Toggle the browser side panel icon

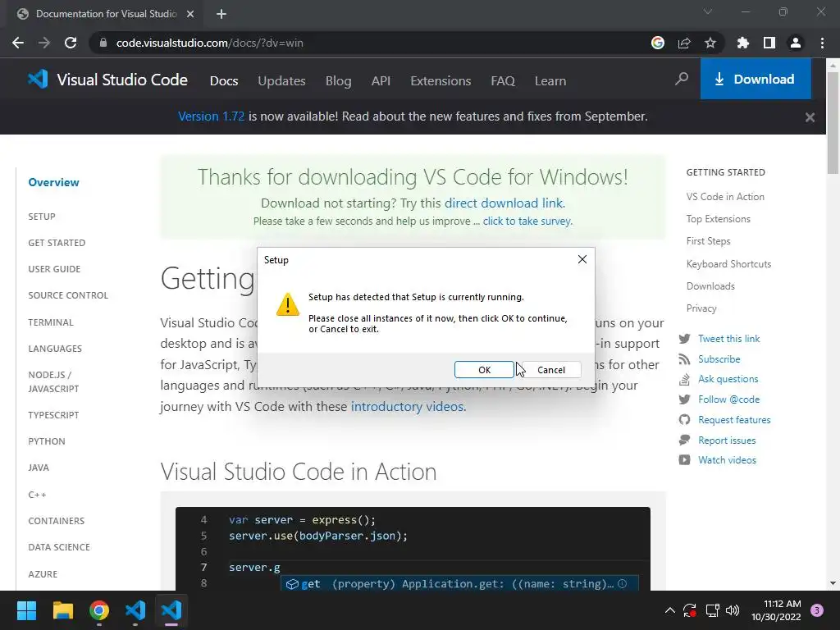click(769, 43)
